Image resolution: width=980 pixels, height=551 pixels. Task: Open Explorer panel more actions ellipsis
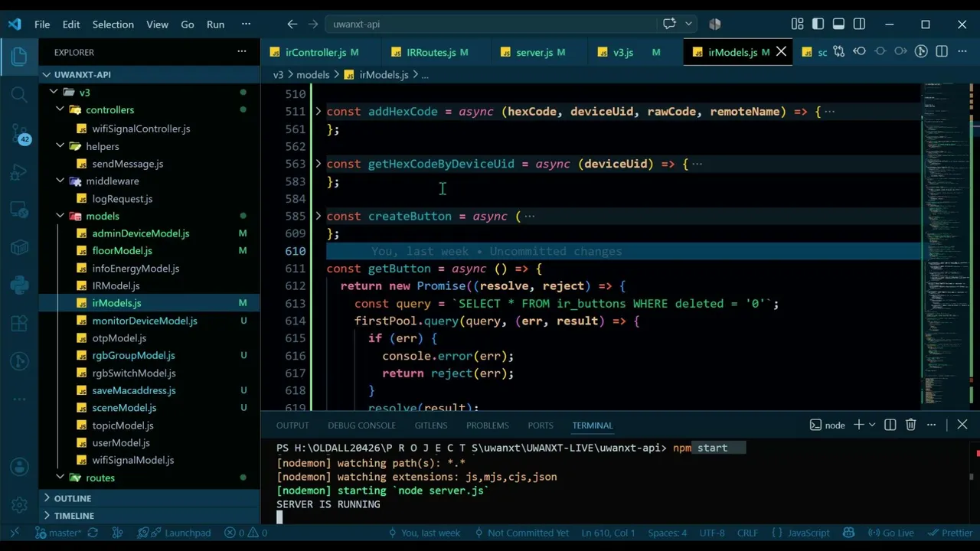[242, 52]
